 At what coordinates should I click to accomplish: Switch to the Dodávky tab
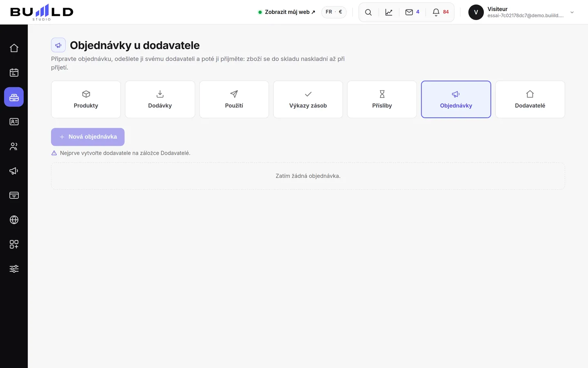160,99
